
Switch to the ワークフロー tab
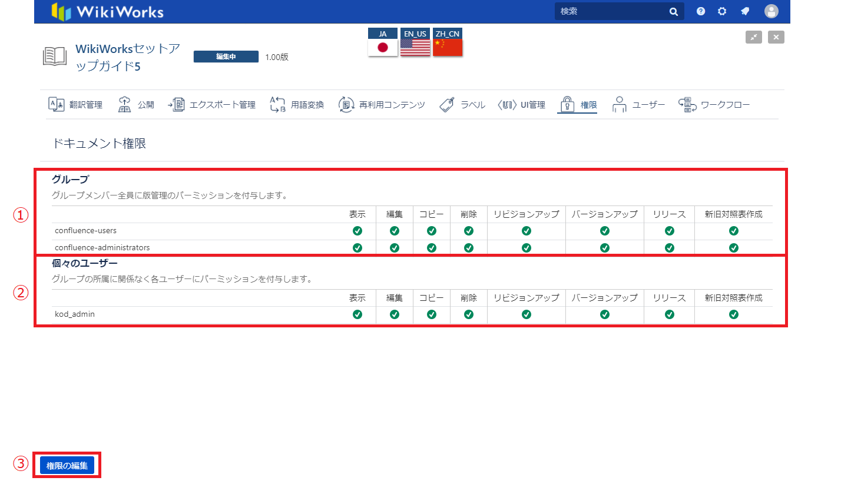pyautogui.click(x=714, y=105)
